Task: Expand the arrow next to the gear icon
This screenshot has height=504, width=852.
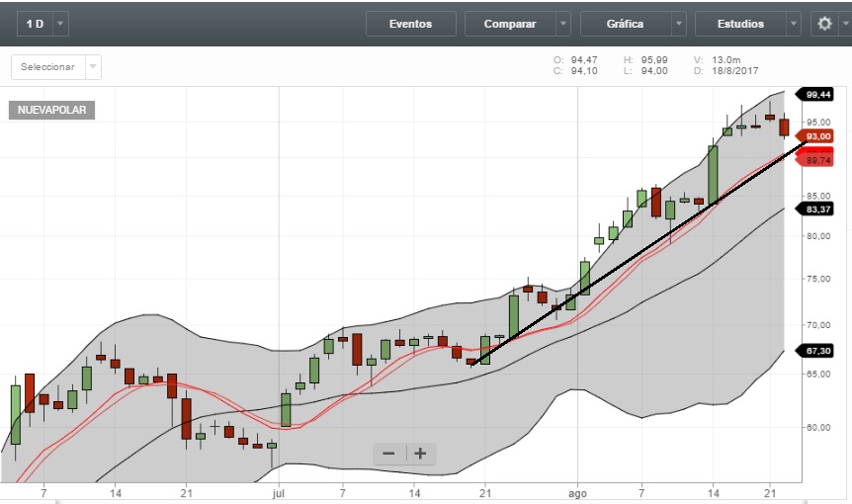Action: [x=845, y=24]
